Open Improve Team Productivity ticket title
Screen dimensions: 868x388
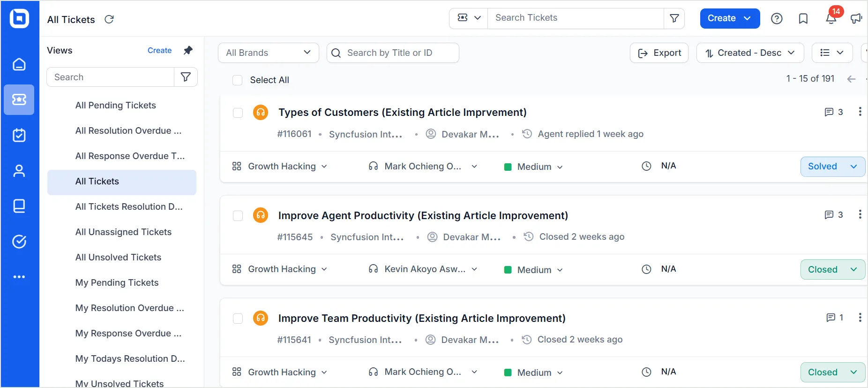point(422,318)
